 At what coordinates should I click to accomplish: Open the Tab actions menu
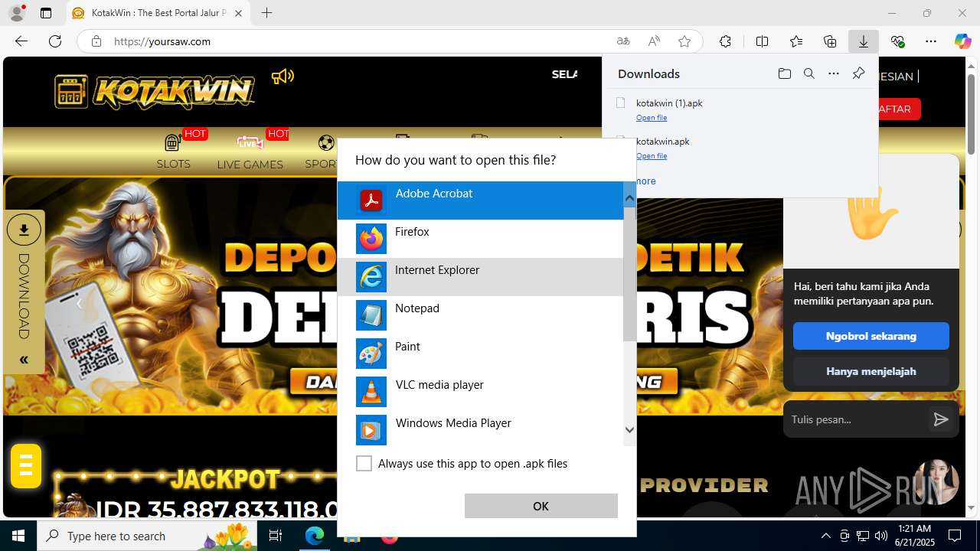tap(46, 13)
